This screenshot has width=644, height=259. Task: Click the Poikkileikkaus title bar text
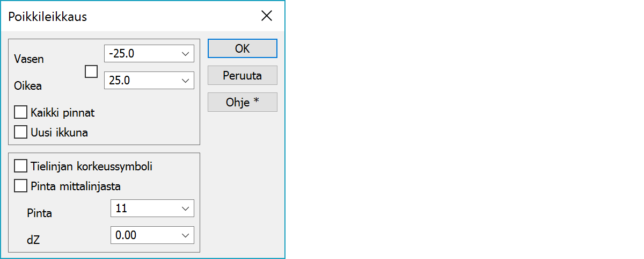click(x=48, y=17)
